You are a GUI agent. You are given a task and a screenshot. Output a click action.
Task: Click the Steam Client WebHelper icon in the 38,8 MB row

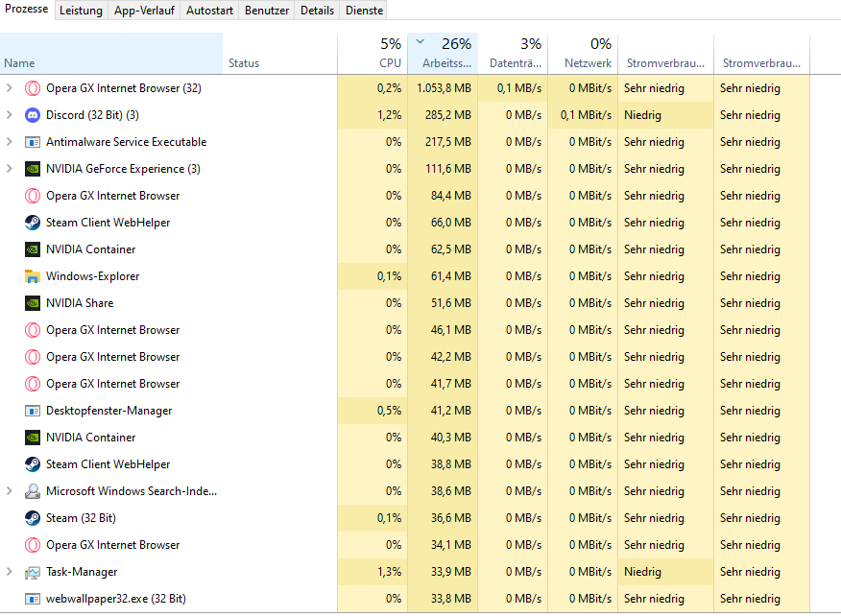[x=33, y=464]
